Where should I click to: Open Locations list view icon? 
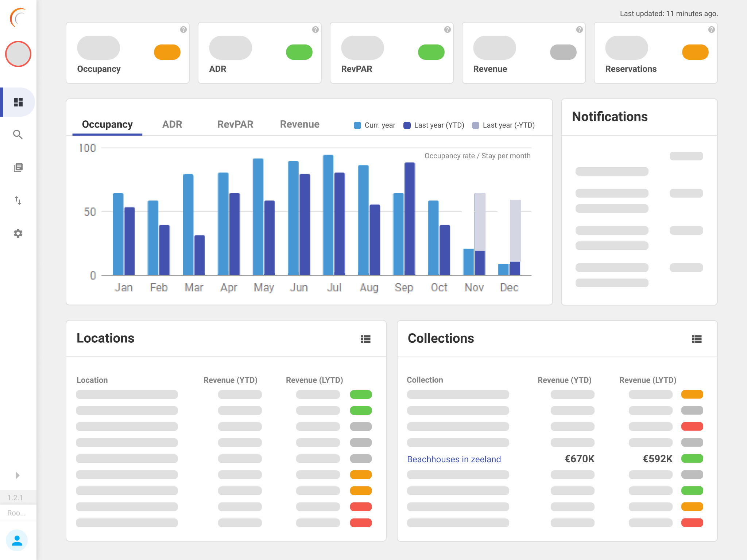[x=365, y=339]
